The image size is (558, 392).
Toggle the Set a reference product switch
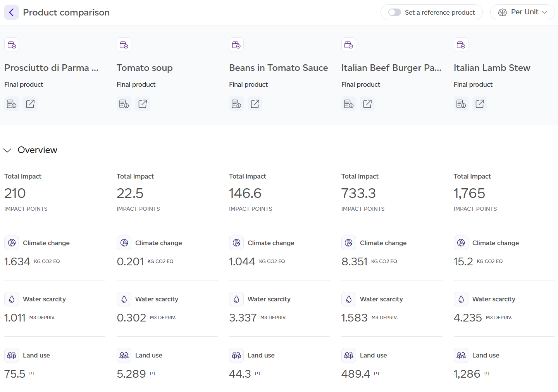pos(394,12)
